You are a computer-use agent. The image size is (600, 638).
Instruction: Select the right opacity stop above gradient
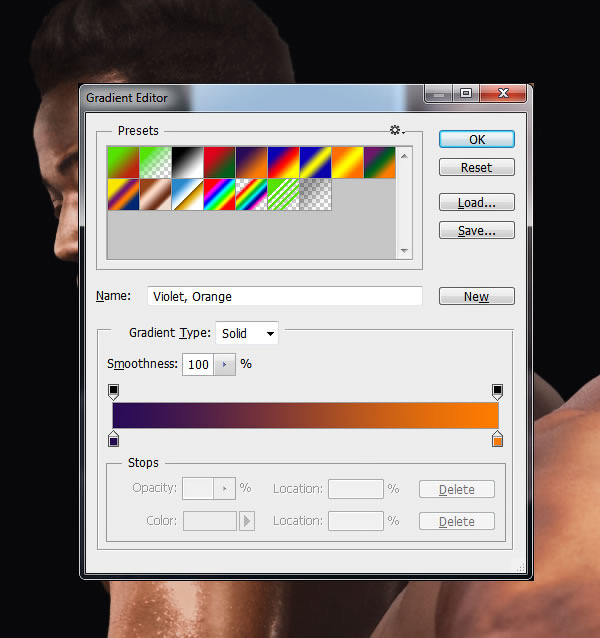pyautogui.click(x=497, y=392)
